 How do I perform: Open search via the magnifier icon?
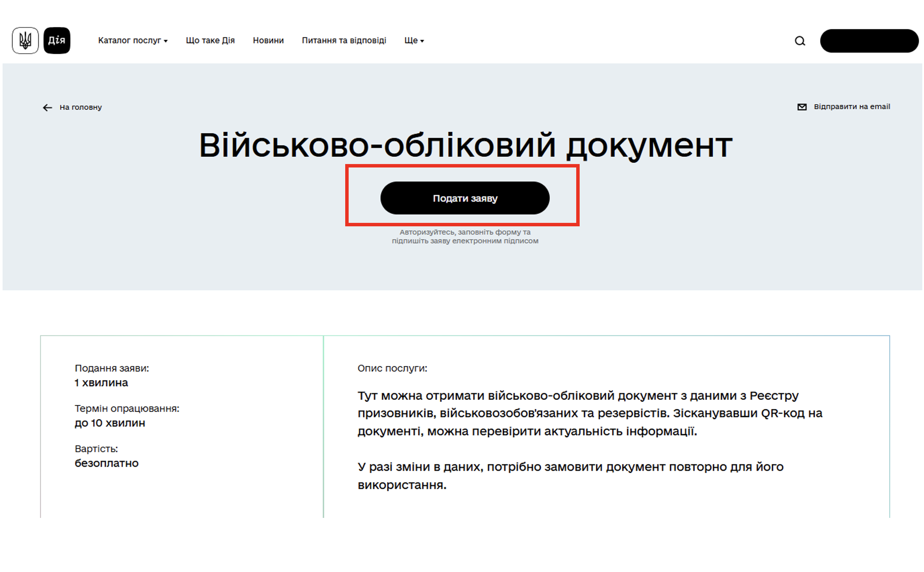tap(799, 41)
